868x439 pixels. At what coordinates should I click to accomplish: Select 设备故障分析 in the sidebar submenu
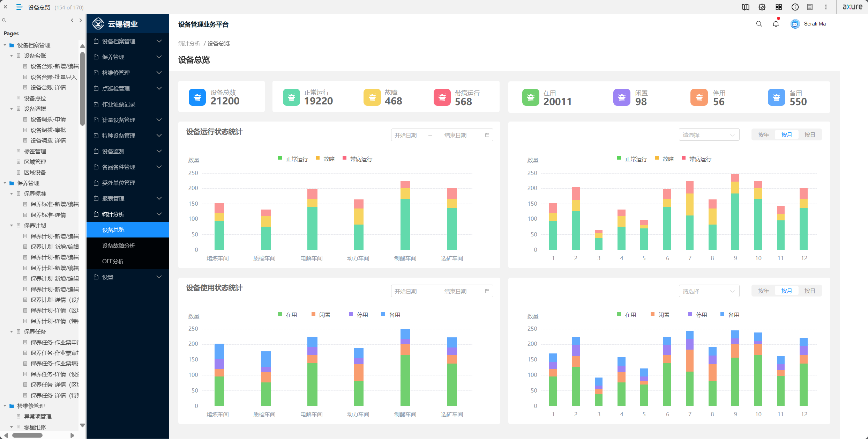(128, 246)
